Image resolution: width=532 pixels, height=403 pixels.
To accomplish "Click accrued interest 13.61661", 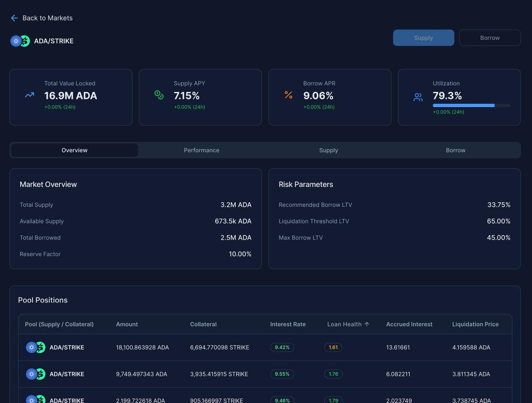I will (398, 348).
